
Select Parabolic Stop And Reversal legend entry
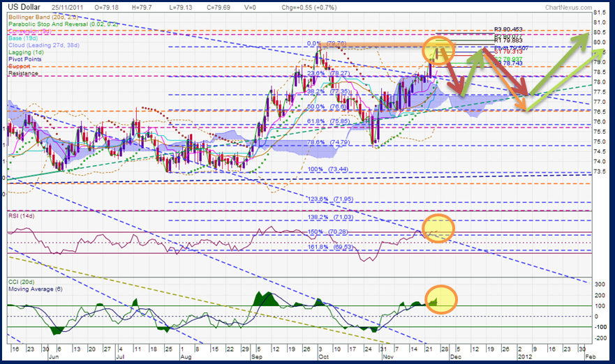[63, 24]
